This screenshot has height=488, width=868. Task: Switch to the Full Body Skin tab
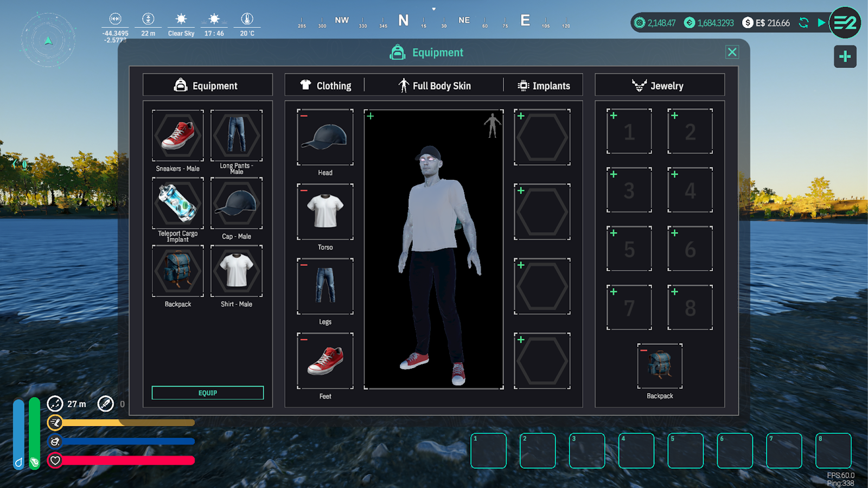(x=434, y=86)
